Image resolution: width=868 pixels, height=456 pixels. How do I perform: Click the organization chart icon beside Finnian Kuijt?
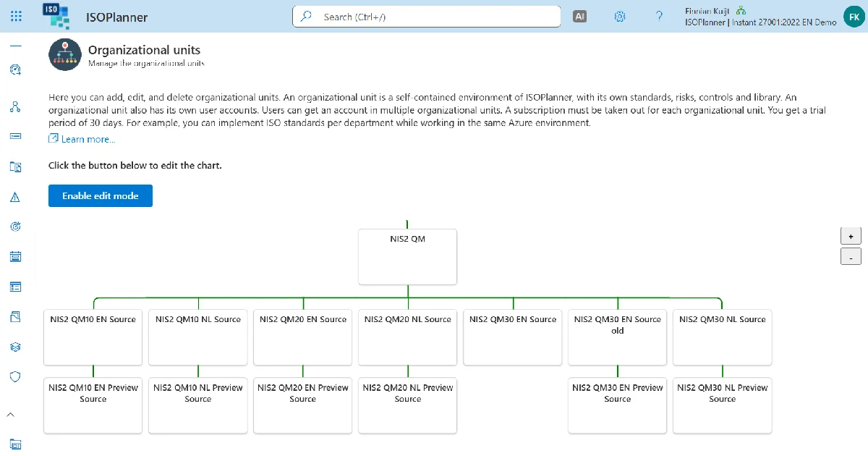pyautogui.click(x=741, y=11)
